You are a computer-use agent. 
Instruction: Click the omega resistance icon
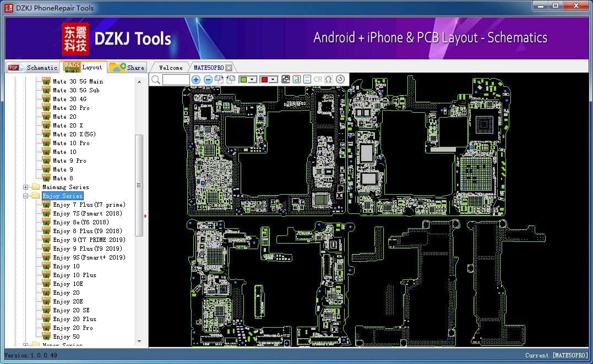[328, 79]
